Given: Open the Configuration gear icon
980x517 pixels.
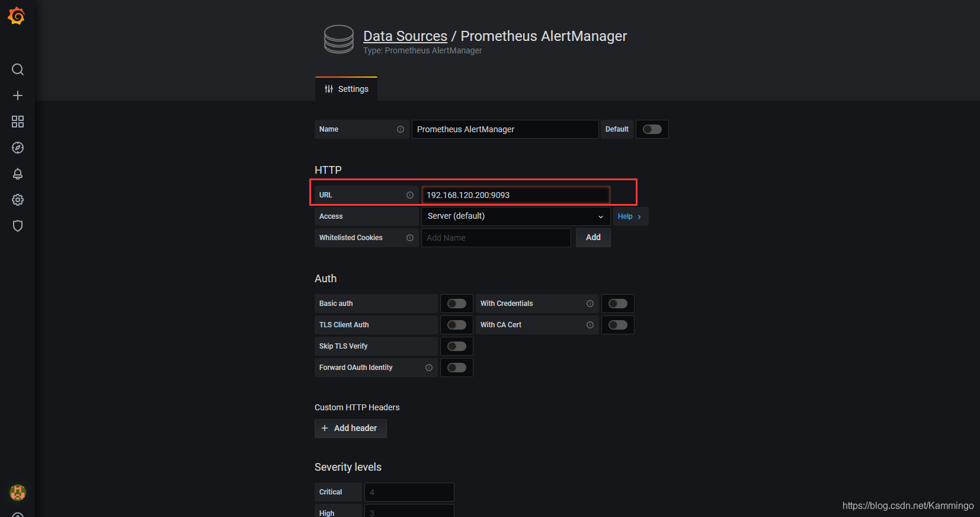Looking at the screenshot, I should [18, 200].
